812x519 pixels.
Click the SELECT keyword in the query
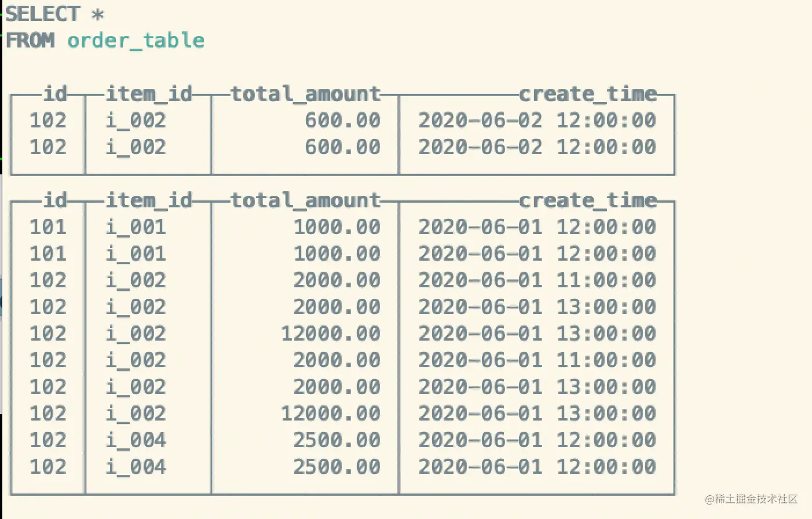coord(42,14)
